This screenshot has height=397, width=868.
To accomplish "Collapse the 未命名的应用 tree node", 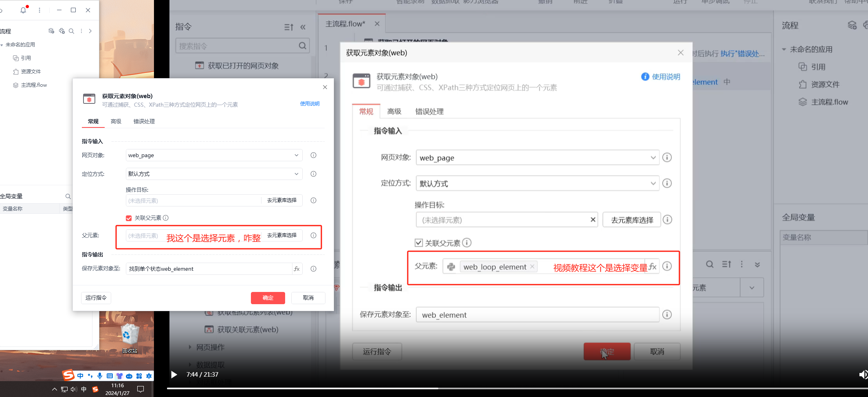I will pyautogui.click(x=2, y=45).
